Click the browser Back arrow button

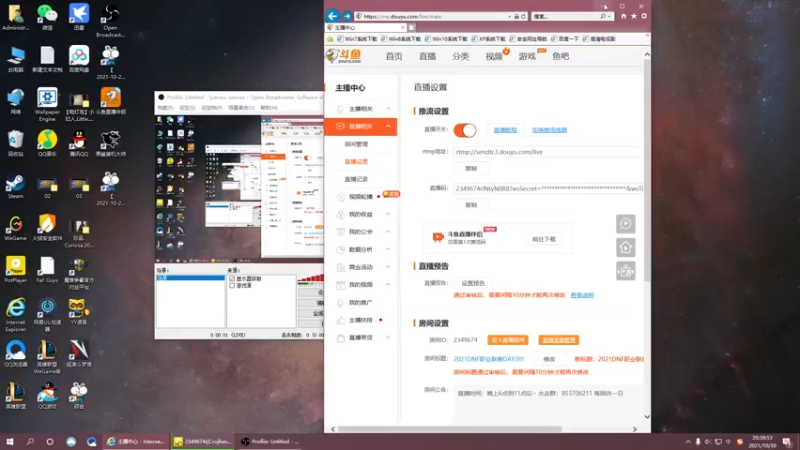click(x=332, y=16)
